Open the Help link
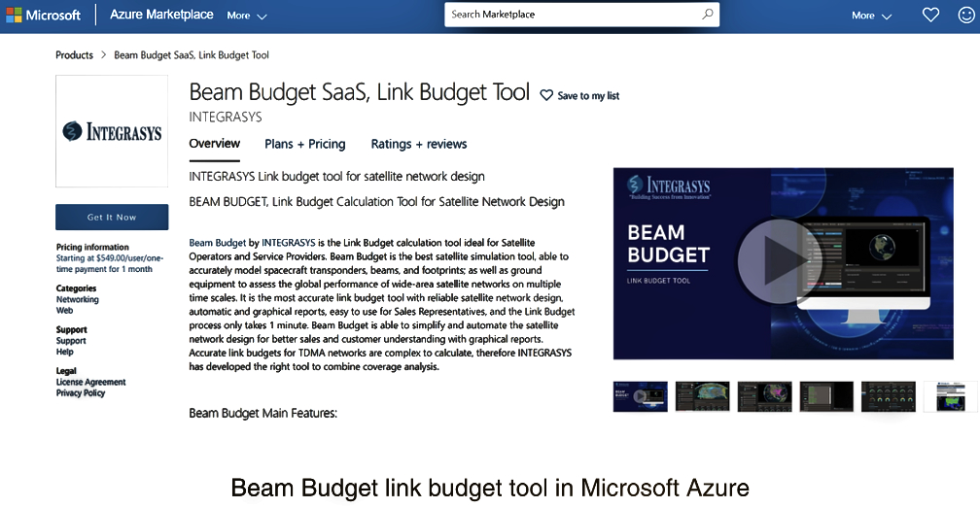Image resolution: width=980 pixels, height=508 pixels. pyautogui.click(x=65, y=352)
